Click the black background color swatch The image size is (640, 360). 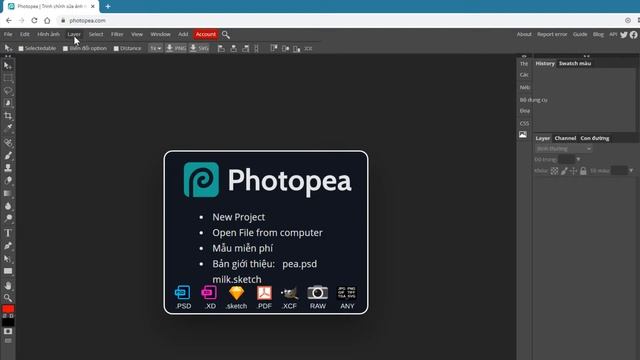(8, 322)
